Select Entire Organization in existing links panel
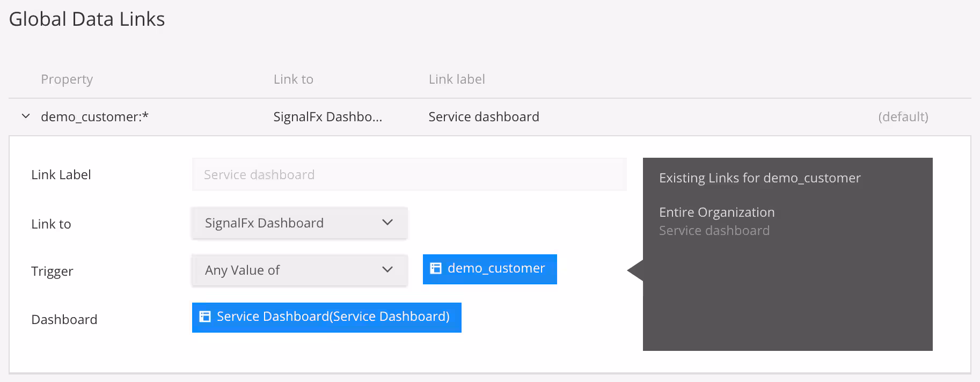The image size is (980, 382). point(716,212)
